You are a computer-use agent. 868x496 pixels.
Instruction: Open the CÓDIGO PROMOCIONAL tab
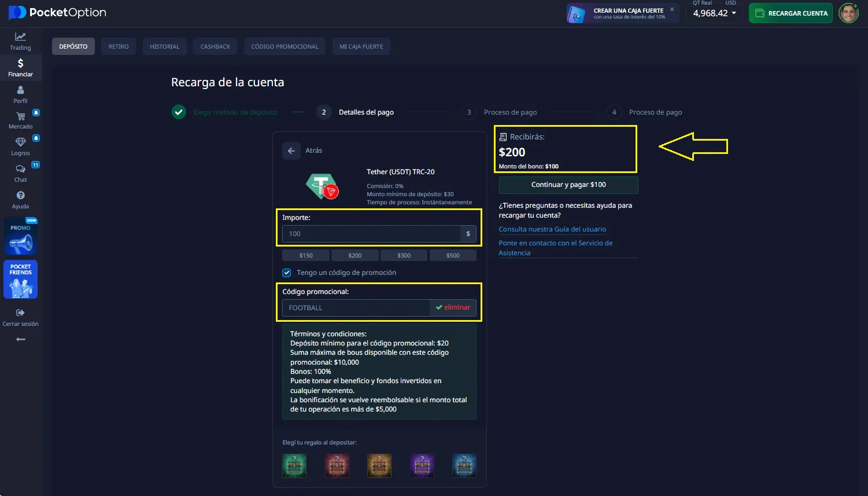[x=285, y=46]
